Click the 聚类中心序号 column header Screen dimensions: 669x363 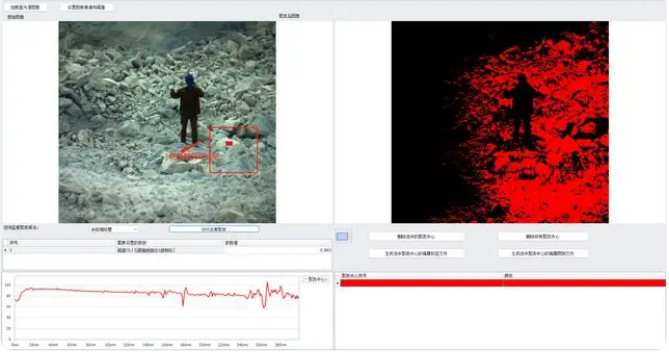(354, 276)
